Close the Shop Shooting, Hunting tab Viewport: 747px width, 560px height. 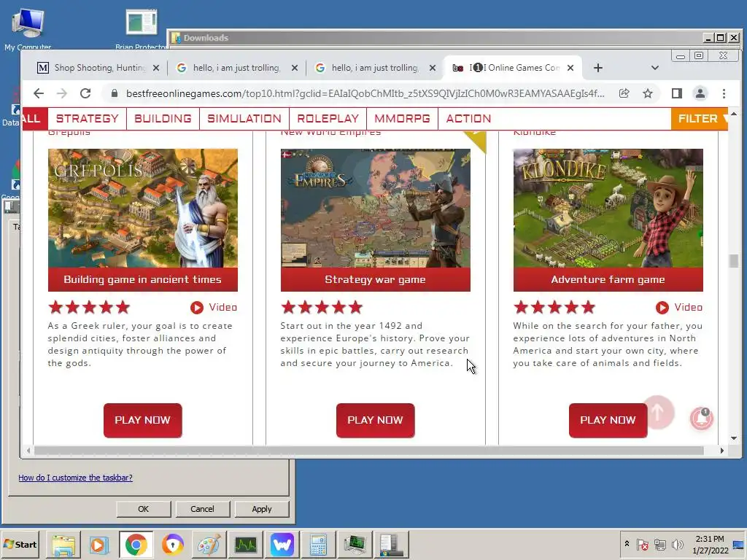[x=156, y=68]
